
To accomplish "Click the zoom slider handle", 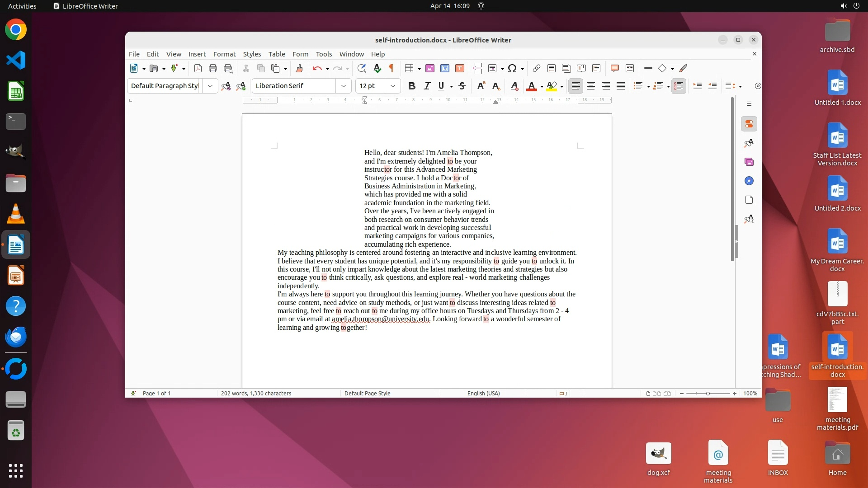I will (708, 393).
